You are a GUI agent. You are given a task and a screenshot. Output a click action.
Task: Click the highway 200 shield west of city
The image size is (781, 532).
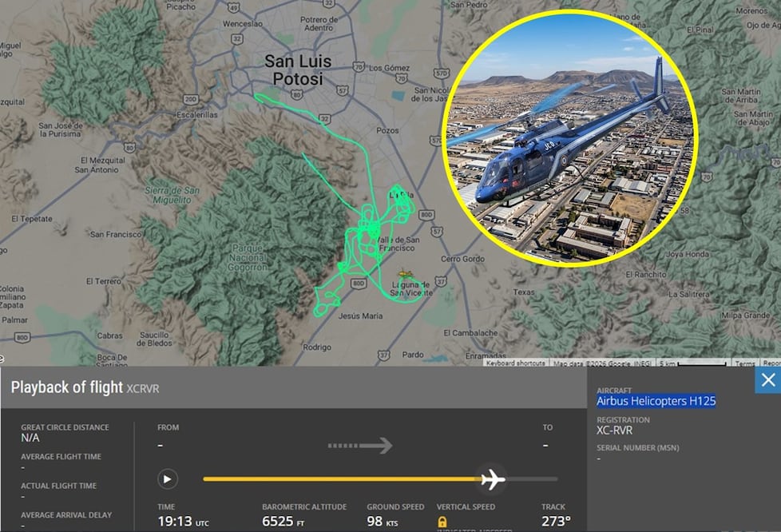pyautogui.click(x=191, y=99)
